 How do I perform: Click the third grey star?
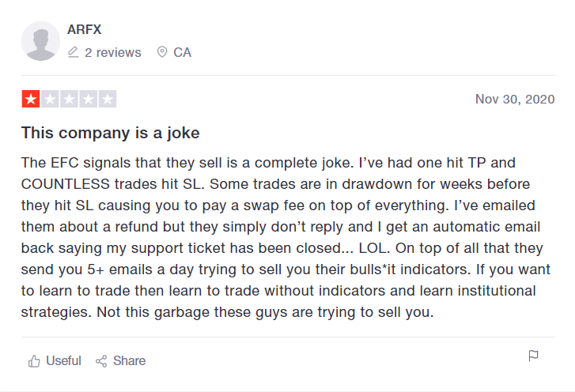[x=69, y=99]
